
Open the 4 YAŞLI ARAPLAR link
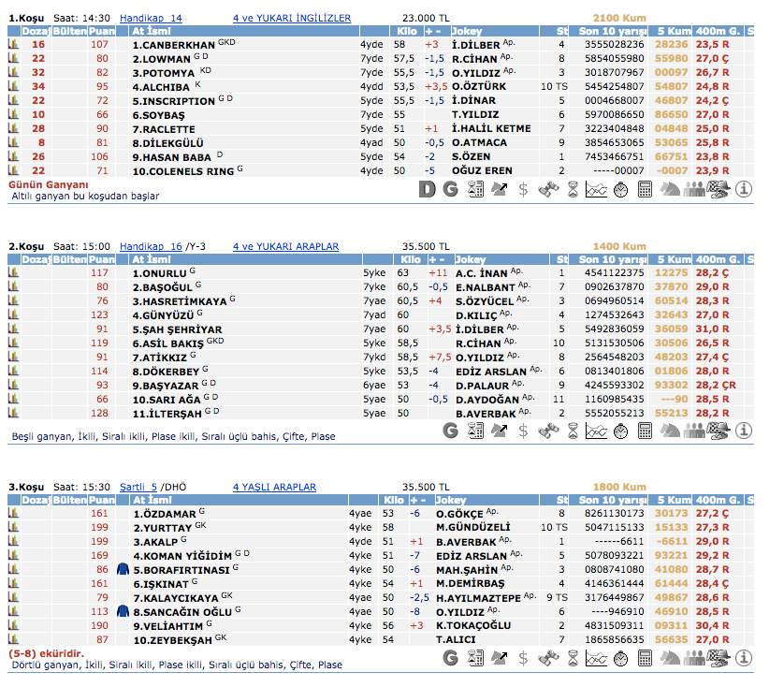tap(274, 487)
